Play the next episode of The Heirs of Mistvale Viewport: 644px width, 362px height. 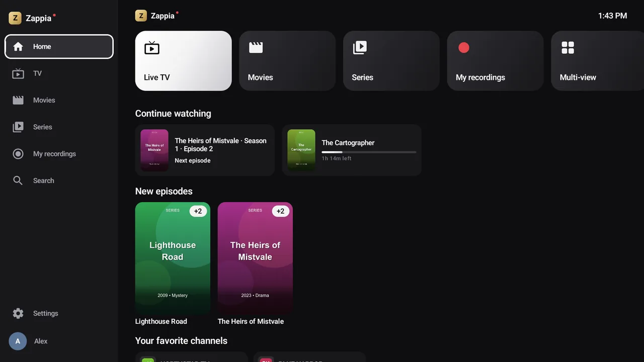pos(205,150)
